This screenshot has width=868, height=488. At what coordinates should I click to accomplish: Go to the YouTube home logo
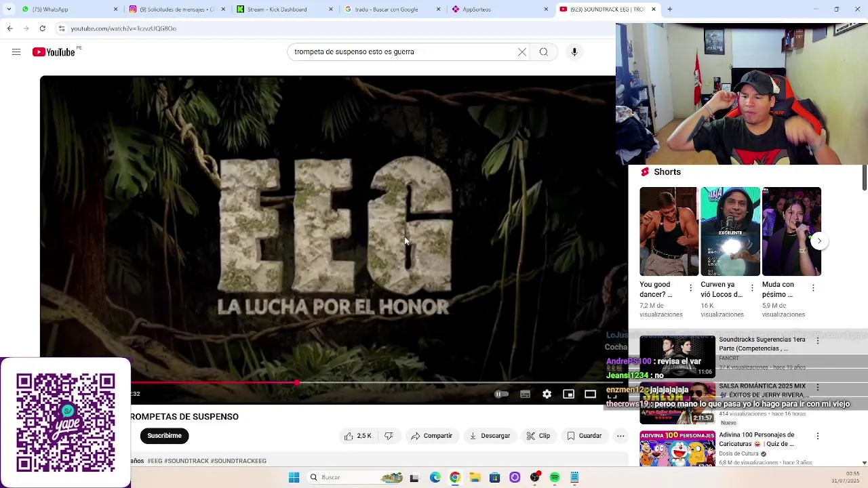[54, 52]
